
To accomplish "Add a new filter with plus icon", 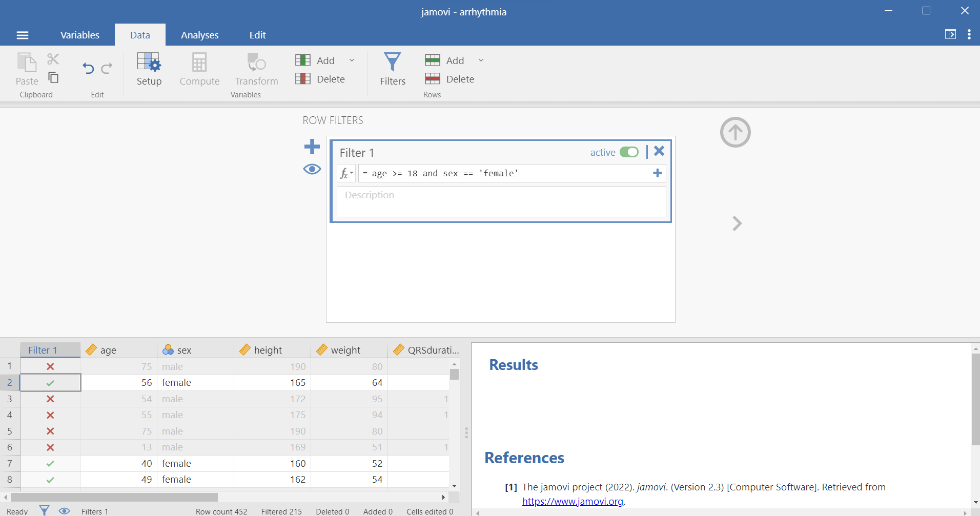I will click(x=312, y=147).
